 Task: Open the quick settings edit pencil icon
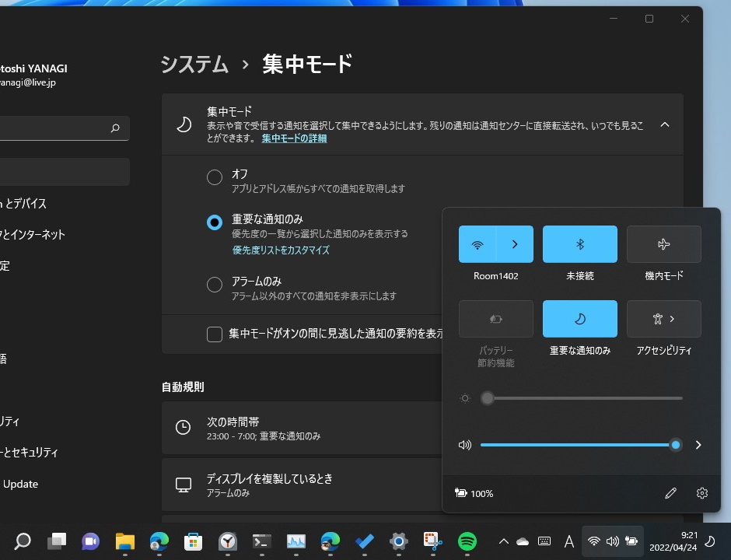pos(670,492)
